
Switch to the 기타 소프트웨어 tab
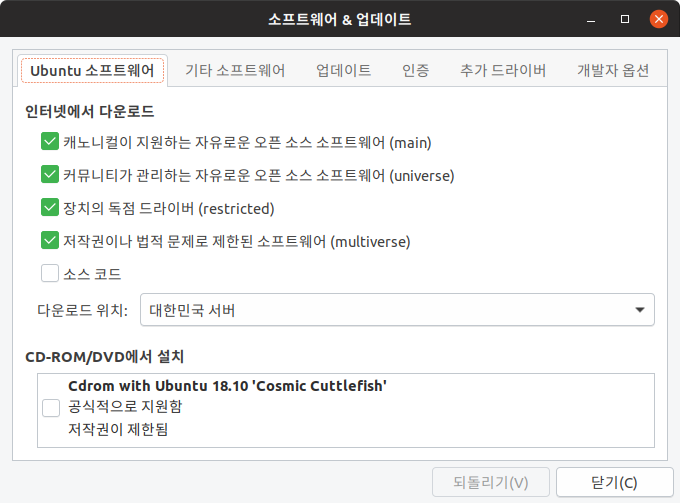click(235, 70)
